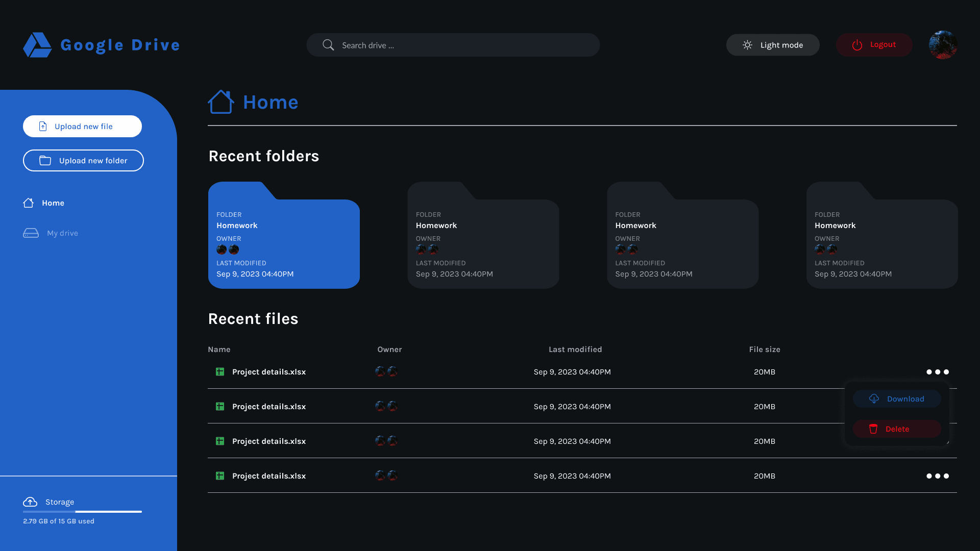980x551 pixels.
Task: Click the Google Drive logo icon
Action: tap(37, 45)
